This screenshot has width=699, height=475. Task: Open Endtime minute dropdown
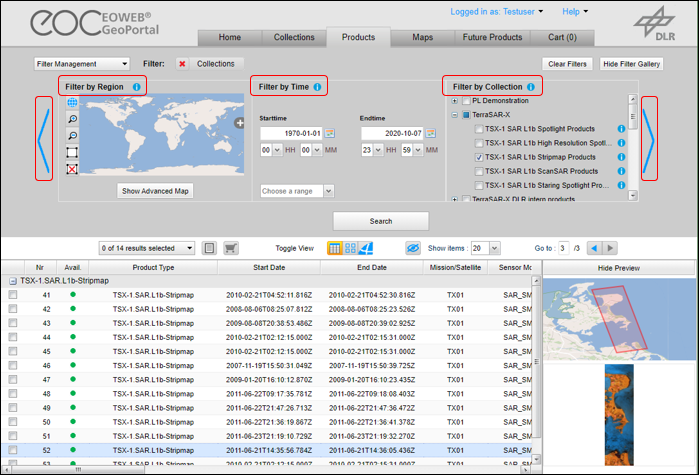point(418,150)
